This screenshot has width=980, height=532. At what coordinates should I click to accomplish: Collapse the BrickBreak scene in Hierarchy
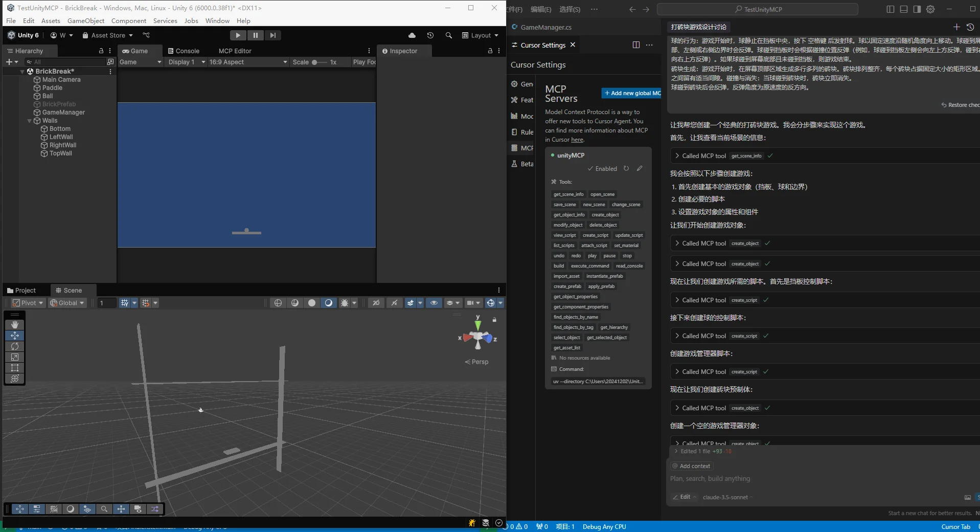tap(22, 72)
